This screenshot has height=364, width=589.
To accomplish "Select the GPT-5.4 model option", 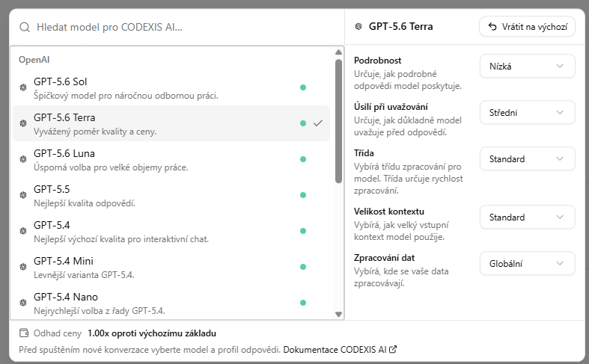I will (171, 231).
